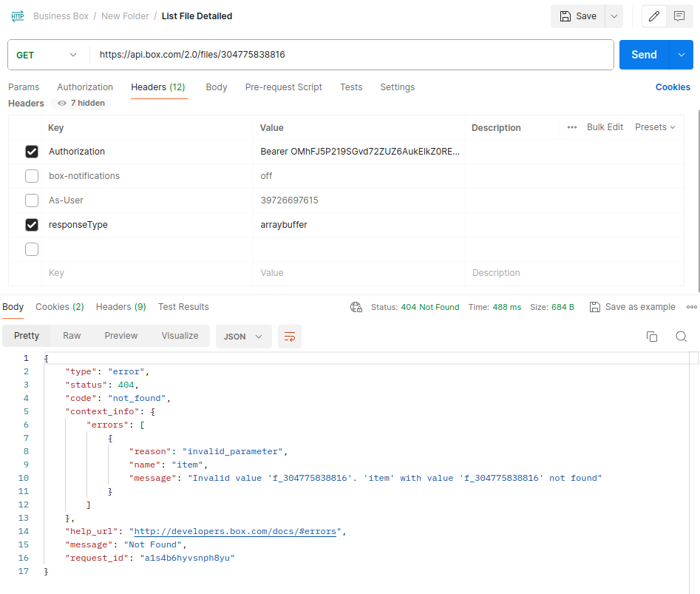Image resolution: width=700 pixels, height=594 pixels.
Task: Uncheck the responseType header checkbox
Action: [x=32, y=225]
